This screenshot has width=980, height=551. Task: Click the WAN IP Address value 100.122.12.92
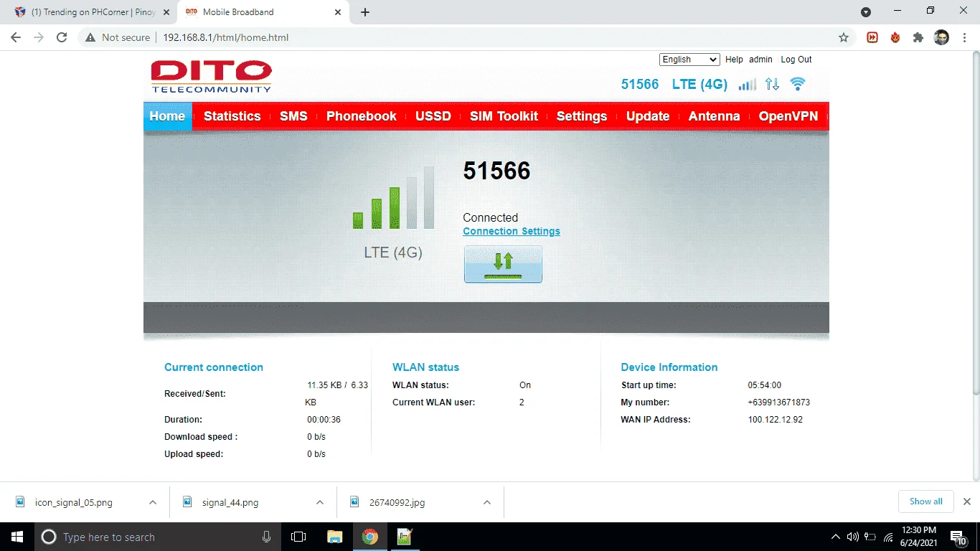(x=776, y=420)
